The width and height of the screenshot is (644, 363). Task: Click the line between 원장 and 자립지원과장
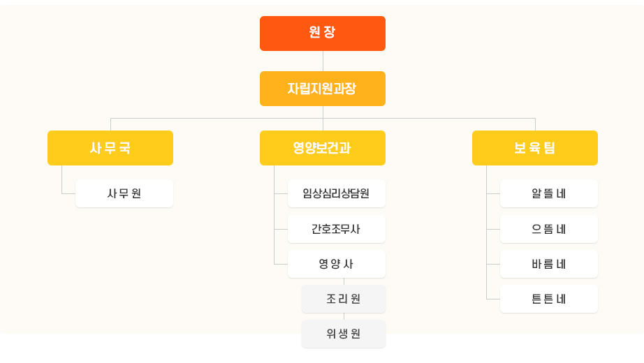[x=323, y=61]
